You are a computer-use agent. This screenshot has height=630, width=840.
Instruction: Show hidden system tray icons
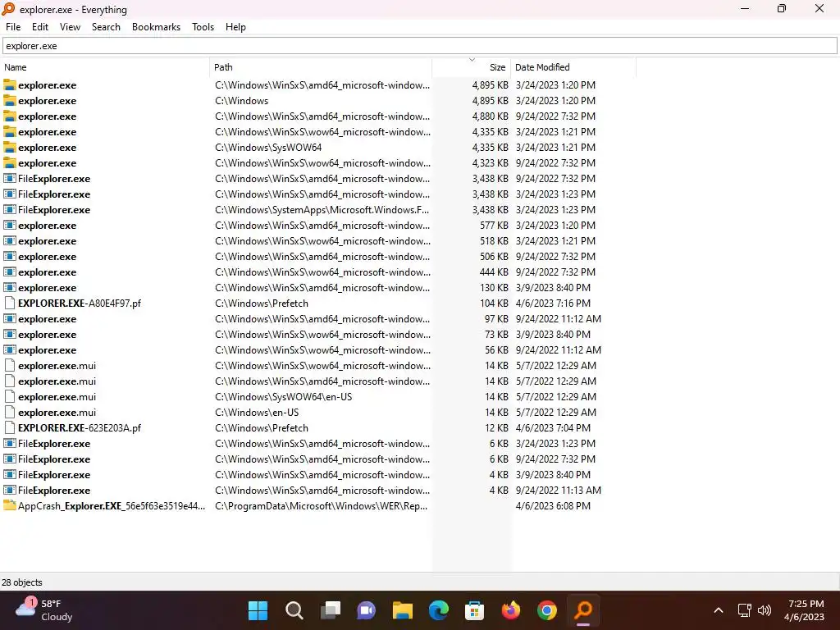(x=719, y=610)
